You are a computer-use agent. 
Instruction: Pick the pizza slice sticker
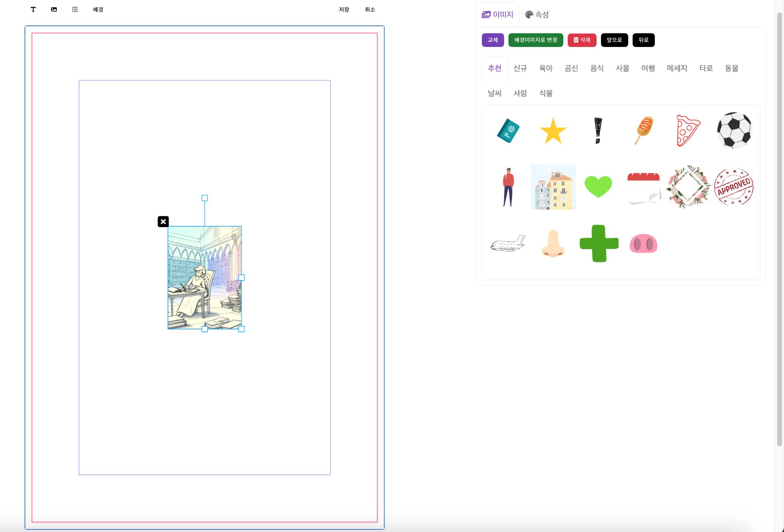click(x=688, y=131)
